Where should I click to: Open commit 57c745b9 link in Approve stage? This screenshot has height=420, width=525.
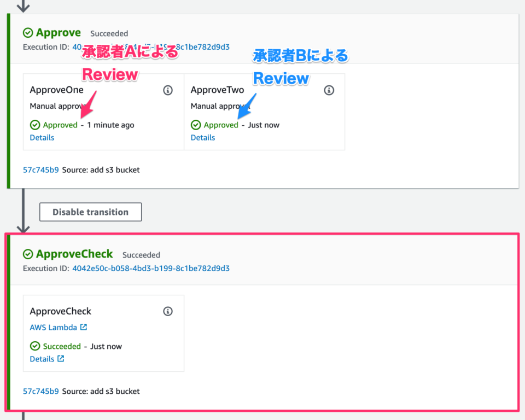coord(40,170)
